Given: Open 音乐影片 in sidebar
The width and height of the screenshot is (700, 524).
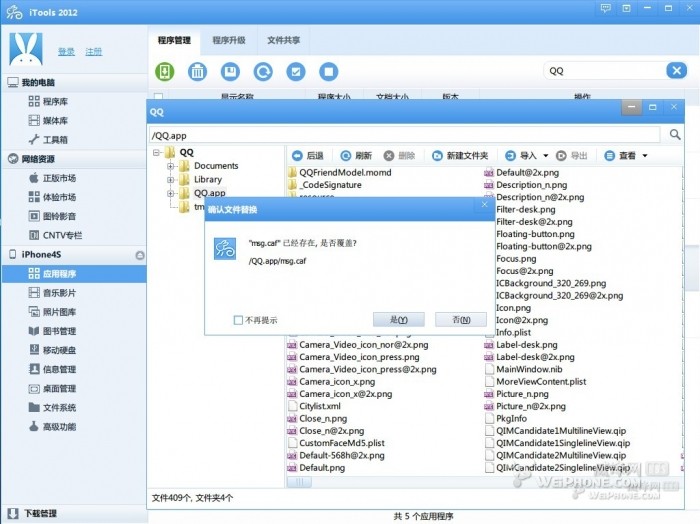Looking at the screenshot, I should tap(52, 293).
